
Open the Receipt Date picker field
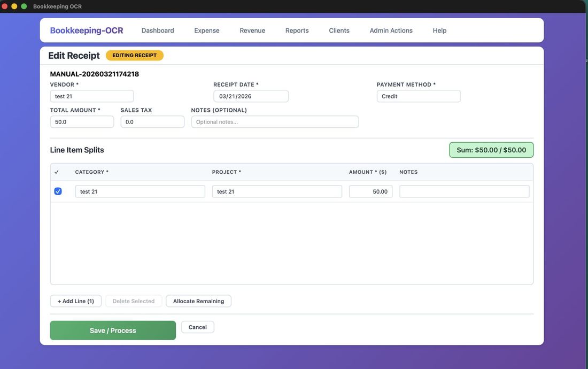[251, 96]
